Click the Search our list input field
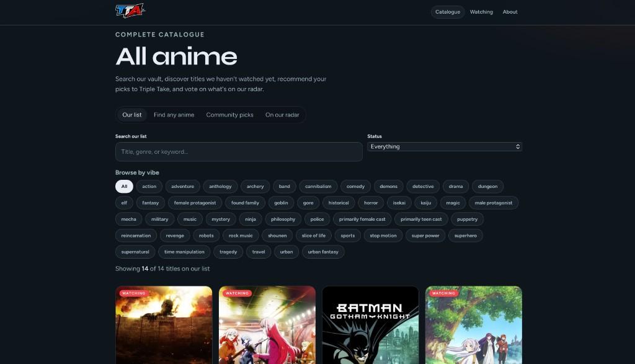635x364 pixels. click(239, 152)
